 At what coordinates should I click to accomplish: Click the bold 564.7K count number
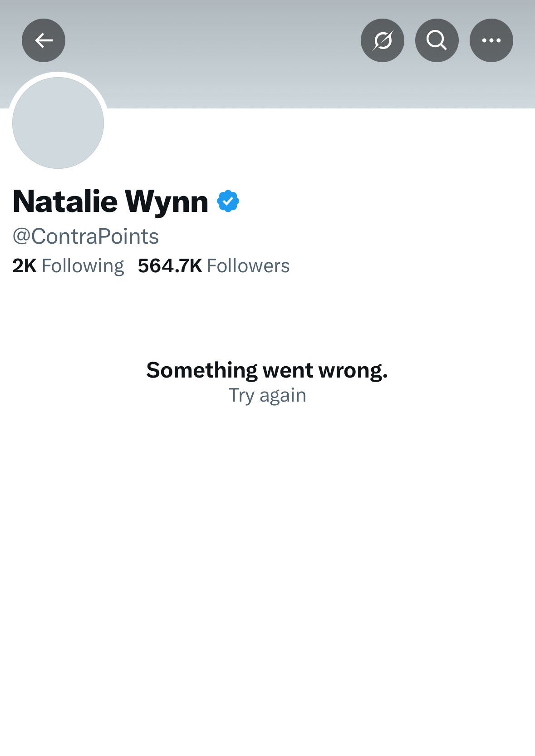(x=170, y=266)
